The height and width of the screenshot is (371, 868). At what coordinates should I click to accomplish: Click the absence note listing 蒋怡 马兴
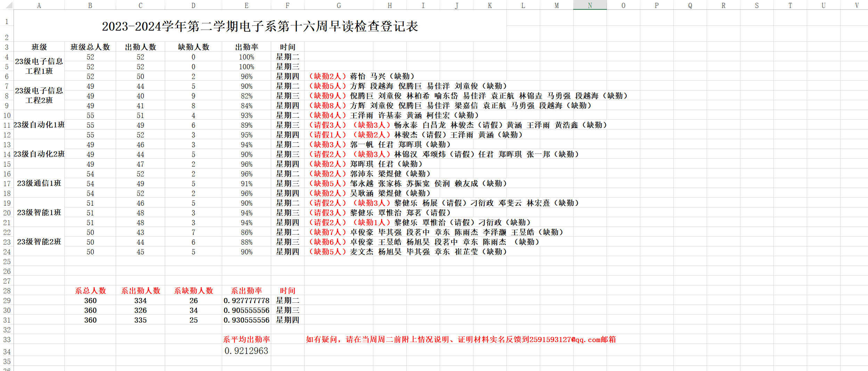[362, 76]
